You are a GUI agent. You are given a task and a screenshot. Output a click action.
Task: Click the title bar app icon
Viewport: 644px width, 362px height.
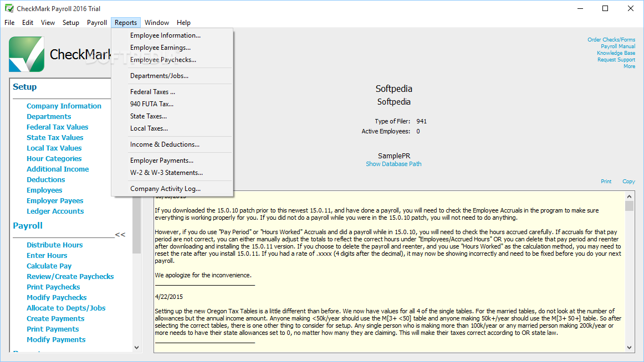(x=9, y=8)
